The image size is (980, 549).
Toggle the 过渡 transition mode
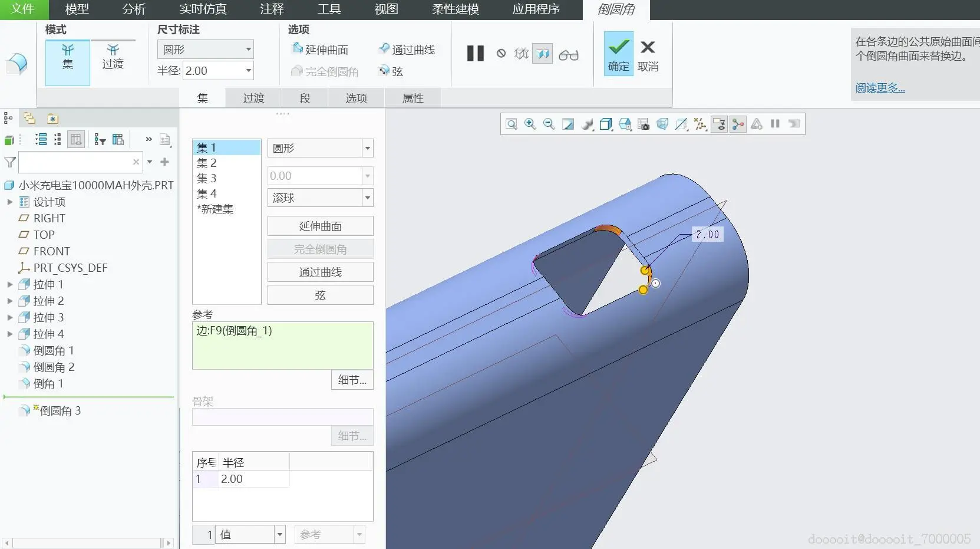point(113,58)
